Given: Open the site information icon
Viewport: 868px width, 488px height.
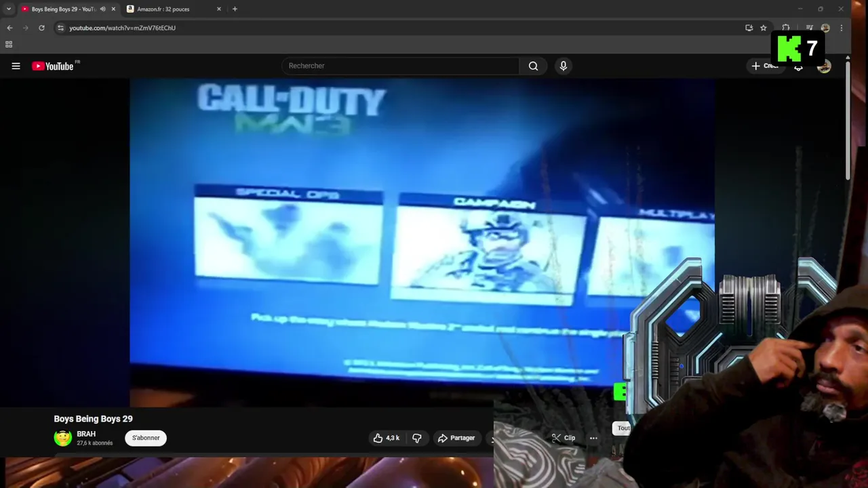Looking at the screenshot, I should pos(60,28).
